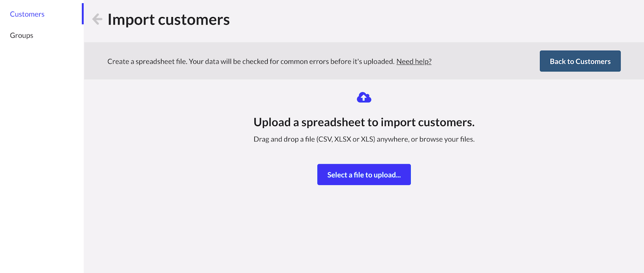This screenshot has width=644, height=273.
Task: Click the XLS format text after 'or'
Action: click(368, 139)
